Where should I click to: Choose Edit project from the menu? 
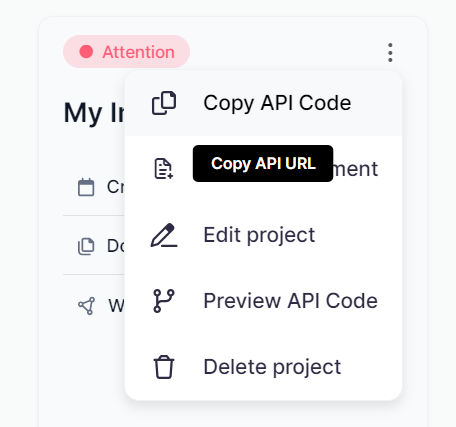tap(263, 235)
